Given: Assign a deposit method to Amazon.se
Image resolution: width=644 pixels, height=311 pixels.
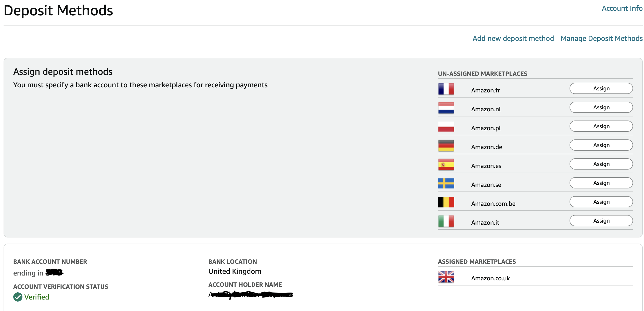Looking at the screenshot, I should click(x=601, y=183).
